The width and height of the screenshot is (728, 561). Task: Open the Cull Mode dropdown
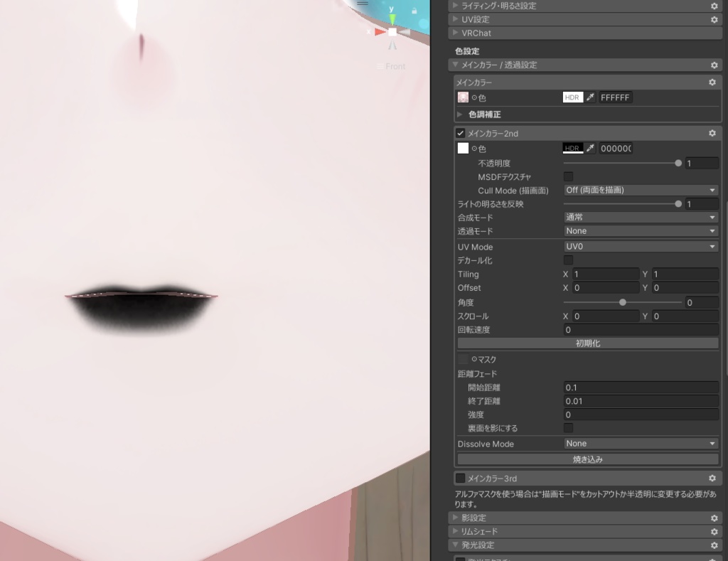[639, 190]
